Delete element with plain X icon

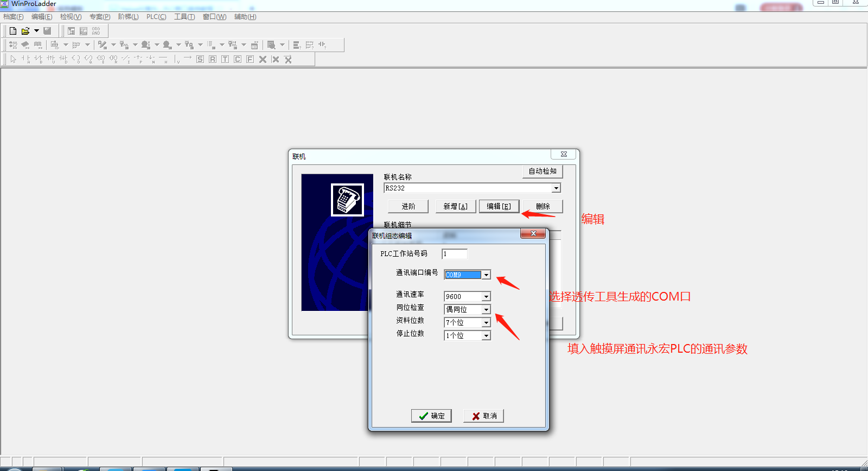(x=263, y=59)
